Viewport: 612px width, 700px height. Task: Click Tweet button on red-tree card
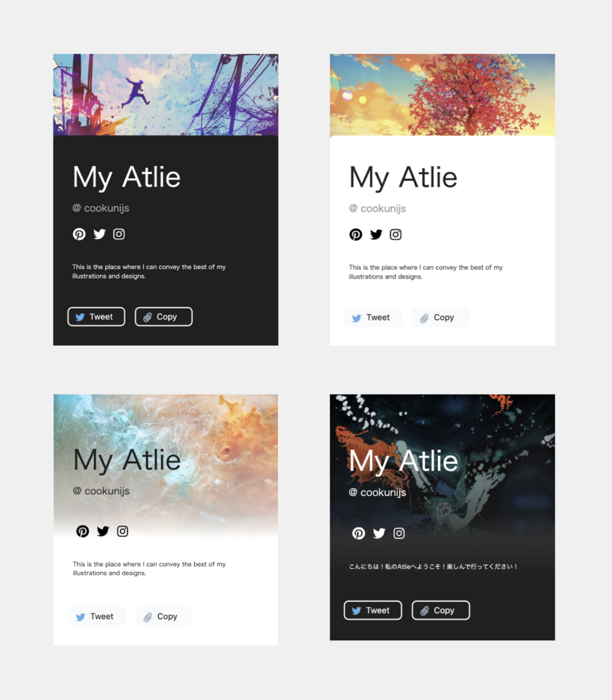[x=373, y=318]
